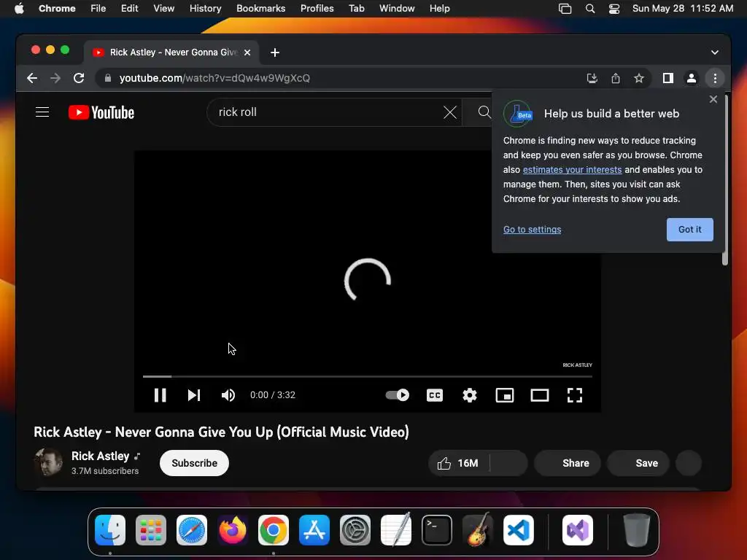The height and width of the screenshot is (560, 747).
Task: Open Control Center in menu bar
Action: point(614,8)
